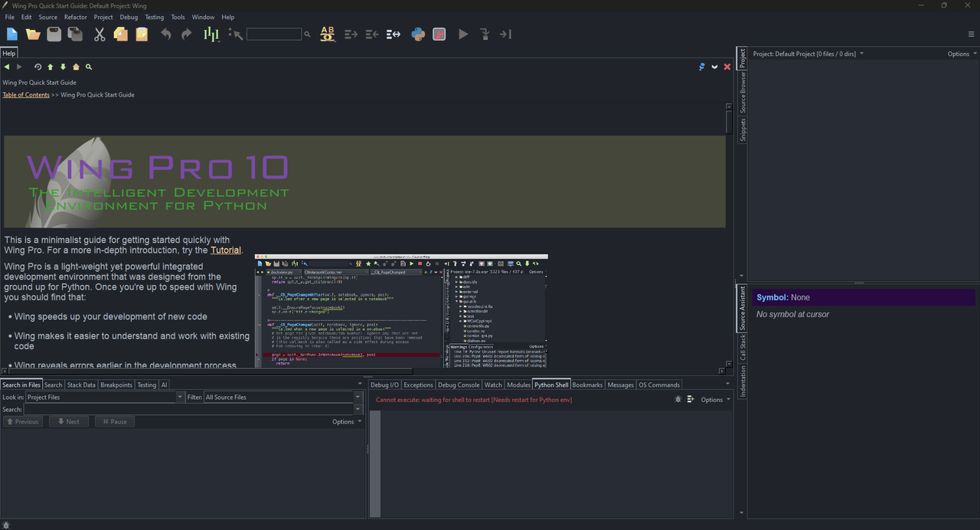Create a new file with the toolbar icon
980x530 pixels.
(x=12, y=34)
